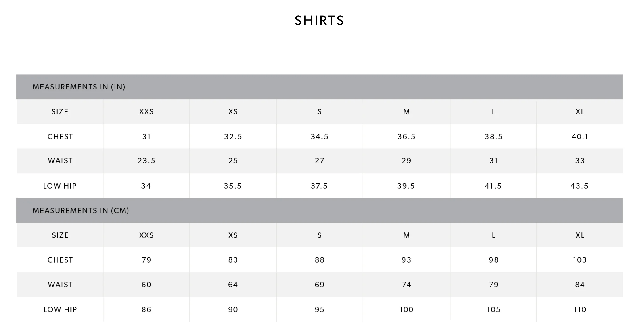
Task: Select the 25 waist value for XS
Action: point(233,161)
